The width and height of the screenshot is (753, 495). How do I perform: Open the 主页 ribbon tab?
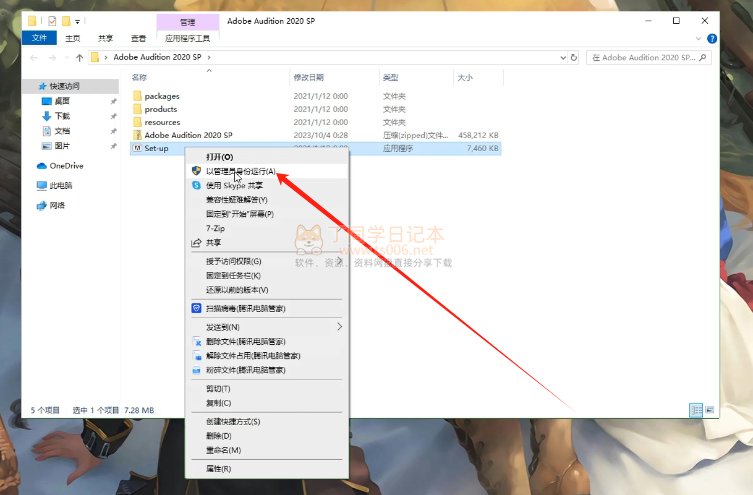[73, 38]
